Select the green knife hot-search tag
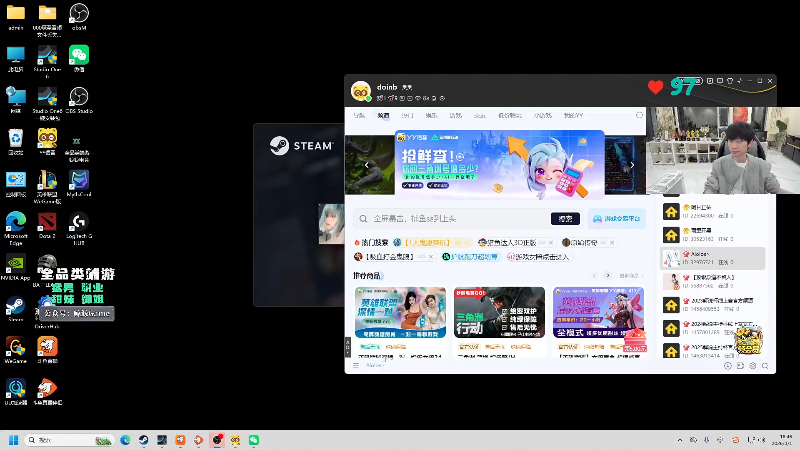The width and height of the screenshot is (800, 450). coord(474,257)
